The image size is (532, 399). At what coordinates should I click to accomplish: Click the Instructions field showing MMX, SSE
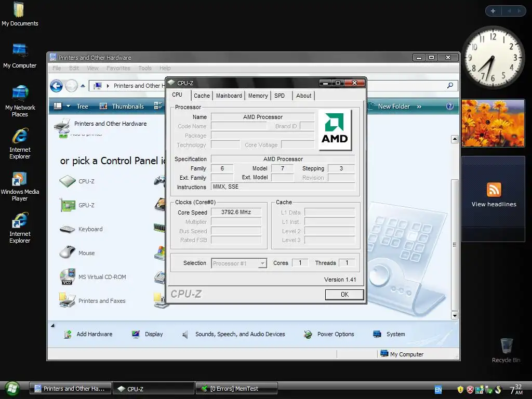(x=283, y=187)
